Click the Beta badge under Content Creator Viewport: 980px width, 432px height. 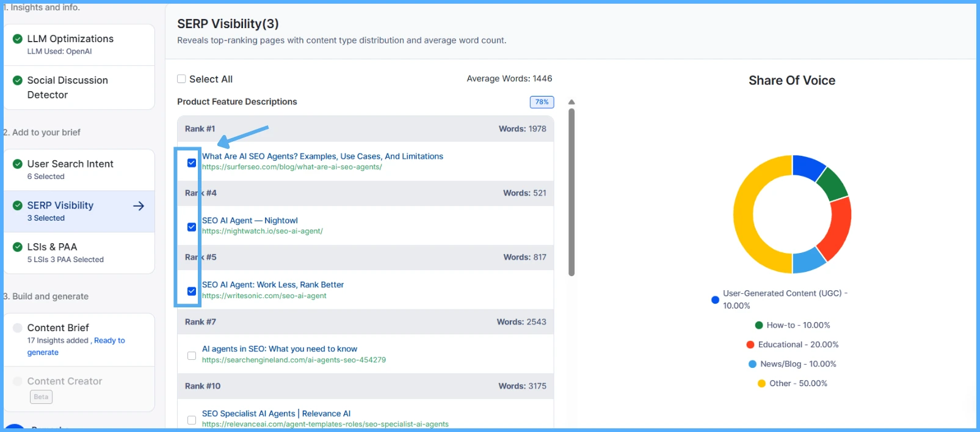pos(41,397)
